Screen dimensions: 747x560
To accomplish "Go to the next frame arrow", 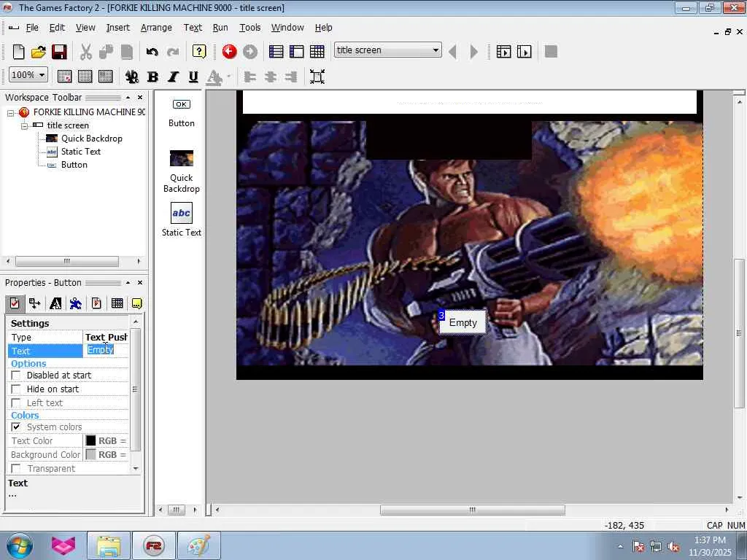I will point(473,52).
